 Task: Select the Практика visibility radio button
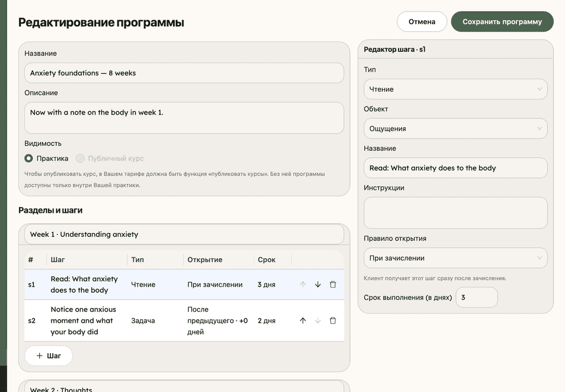tap(28, 158)
